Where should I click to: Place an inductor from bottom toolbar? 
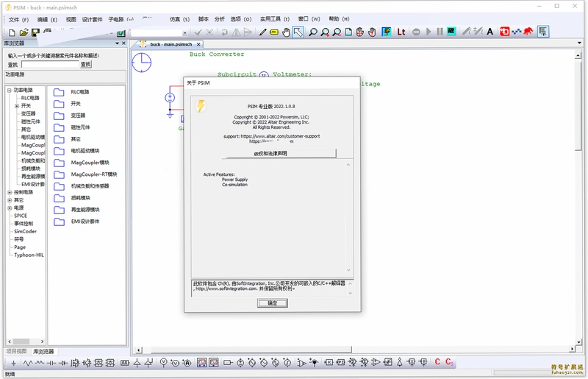[40, 363]
